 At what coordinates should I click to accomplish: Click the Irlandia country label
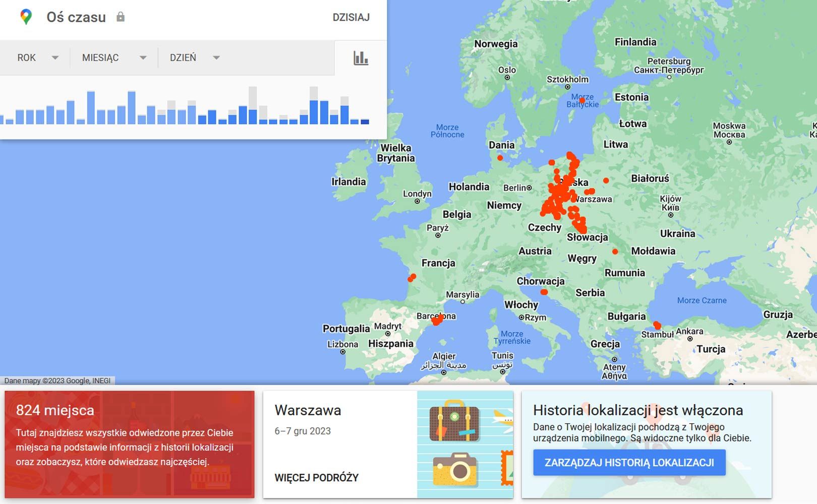point(348,181)
